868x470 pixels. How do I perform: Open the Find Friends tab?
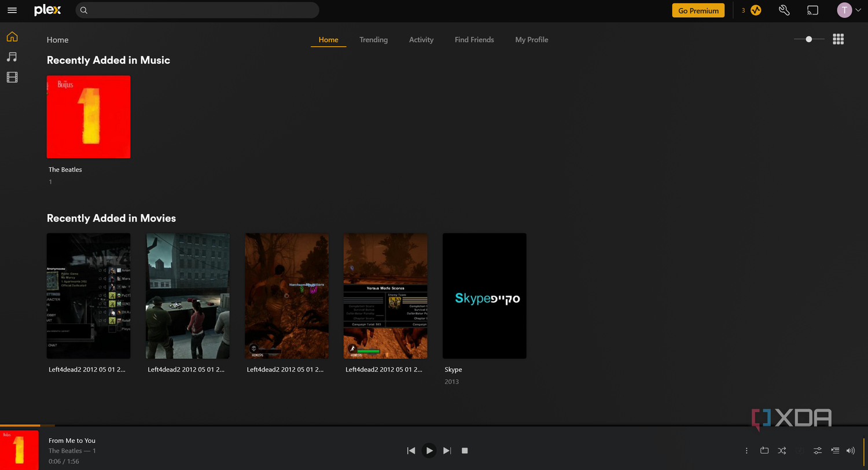click(475, 39)
